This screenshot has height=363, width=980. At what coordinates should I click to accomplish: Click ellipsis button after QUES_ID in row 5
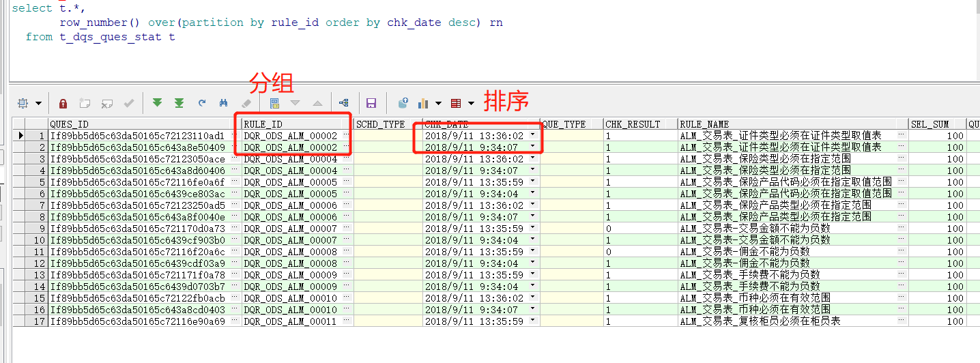(x=234, y=181)
